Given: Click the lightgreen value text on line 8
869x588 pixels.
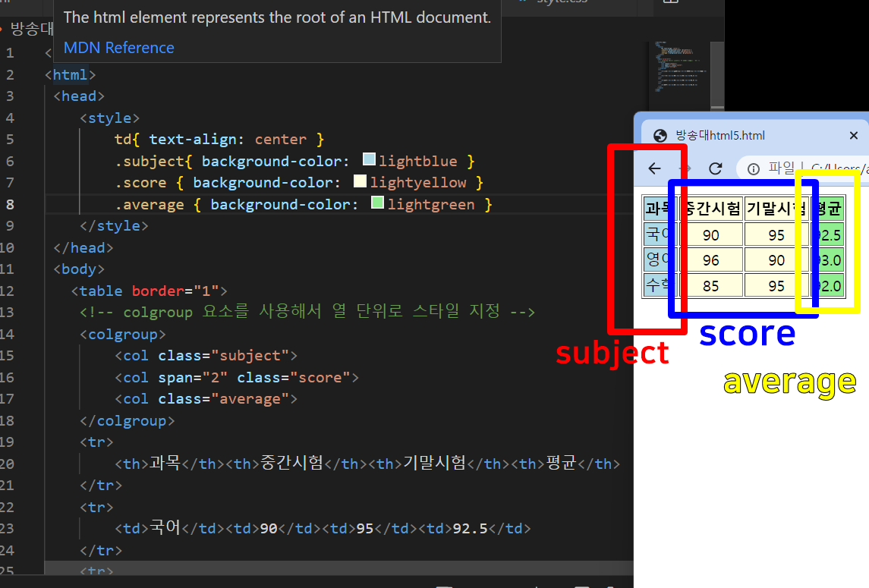Looking at the screenshot, I should tap(431, 205).
